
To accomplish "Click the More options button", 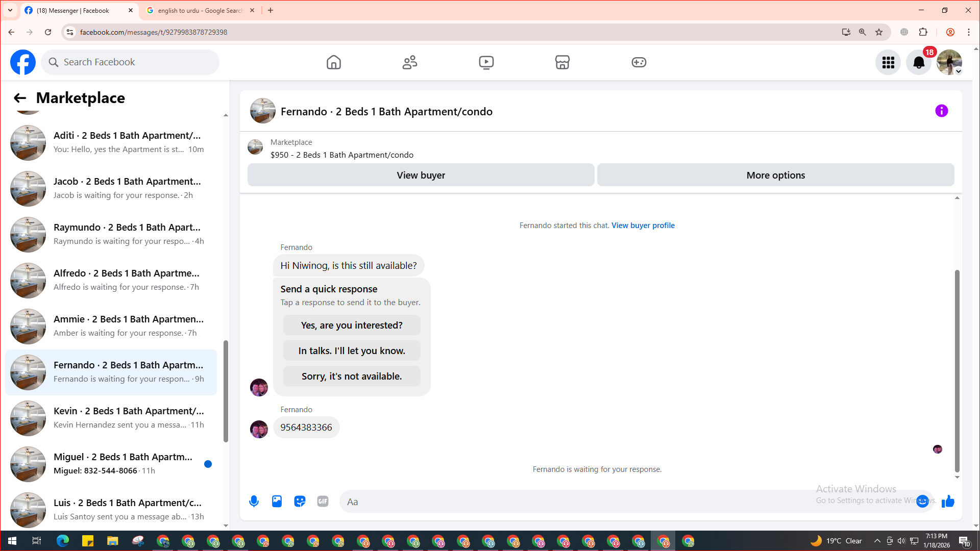I will (775, 175).
